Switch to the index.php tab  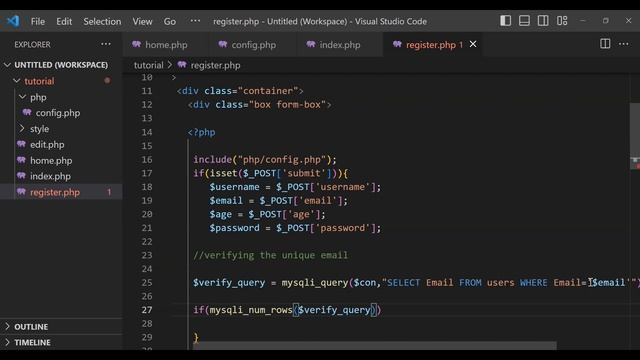[340, 44]
